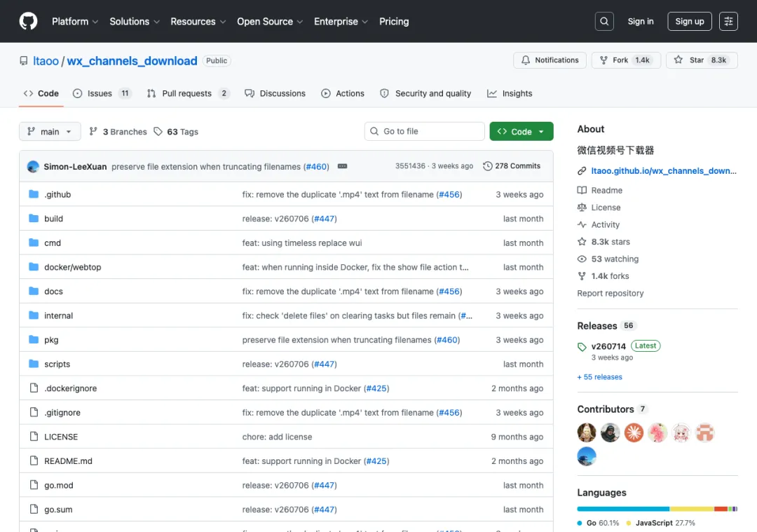The height and width of the screenshot is (532, 757).
Task: Open the ltaoo owner link
Action: [46, 61]
